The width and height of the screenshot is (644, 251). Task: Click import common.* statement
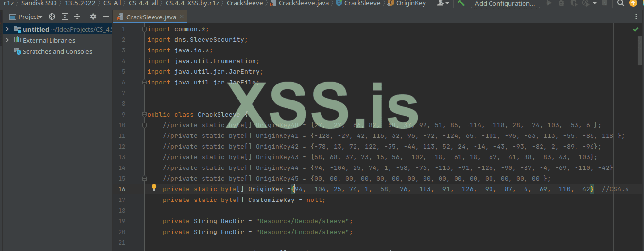[x=178, y=29]
